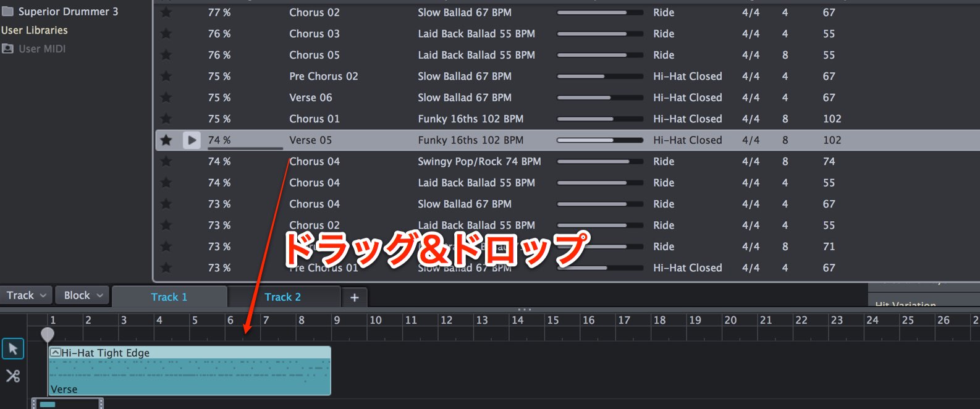Click 'Hi-Hat Closed' on the Verse 06 row

pyautogui.click(x=688, y=98)
